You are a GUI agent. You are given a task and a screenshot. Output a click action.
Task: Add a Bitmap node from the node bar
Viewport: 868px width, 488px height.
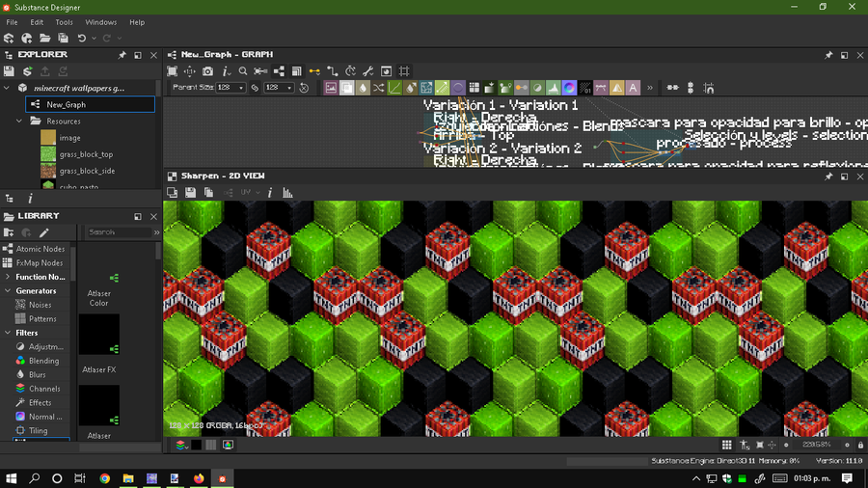[331, 88]
